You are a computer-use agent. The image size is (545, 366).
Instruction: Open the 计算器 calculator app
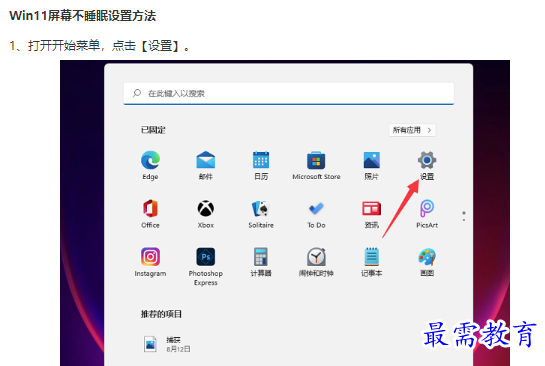261,262
